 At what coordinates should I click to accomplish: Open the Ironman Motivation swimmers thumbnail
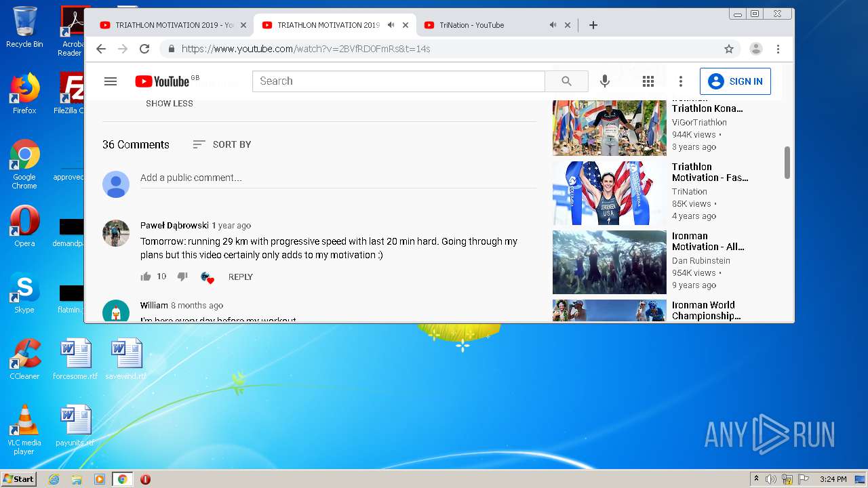click(610, 262)
